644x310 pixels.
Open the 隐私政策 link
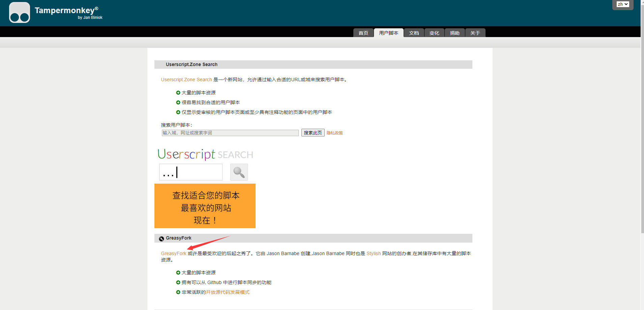pyautogui.click(x=335, y=133)
